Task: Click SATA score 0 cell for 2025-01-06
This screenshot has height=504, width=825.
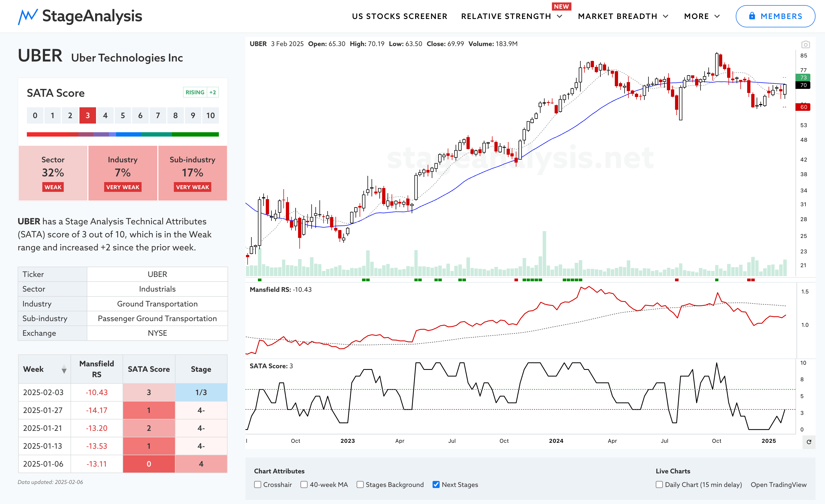Action: point(149,464)
